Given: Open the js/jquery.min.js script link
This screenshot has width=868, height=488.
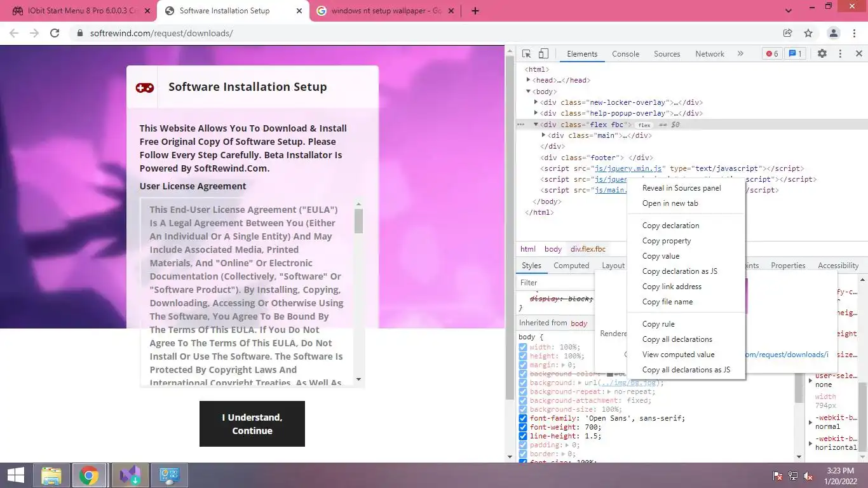Looking at the screenshot, I should (x=629, y=168).
